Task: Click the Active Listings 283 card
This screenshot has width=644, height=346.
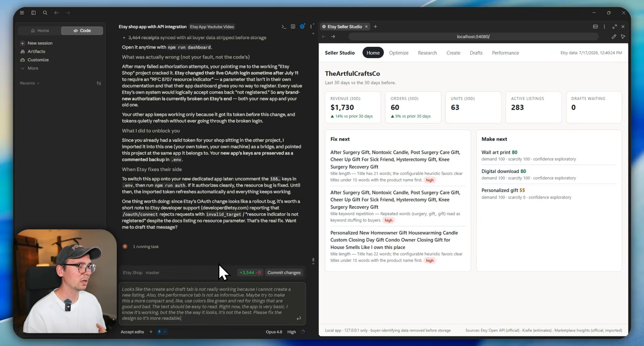Action: tap(533, 108)
